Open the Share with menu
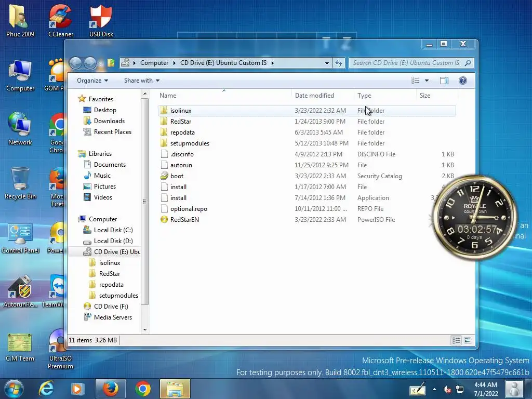The height and width of the screenshot is (399, 532). click(141, 81)
